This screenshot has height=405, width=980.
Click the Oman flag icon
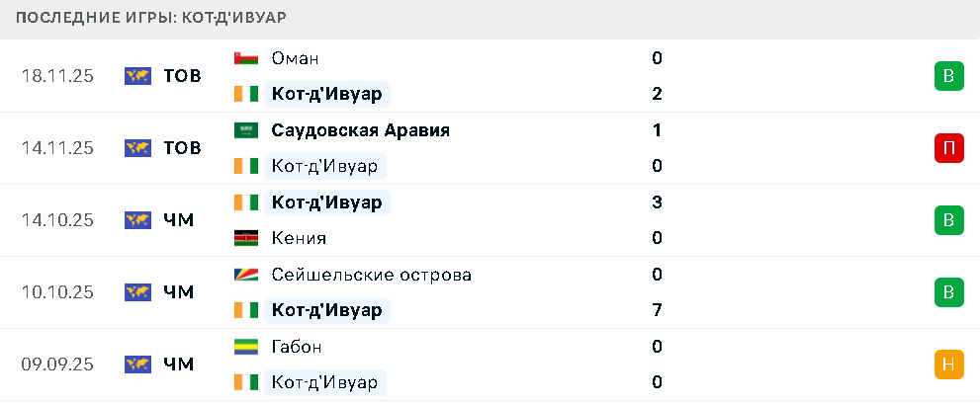click(x=246, y=58)
